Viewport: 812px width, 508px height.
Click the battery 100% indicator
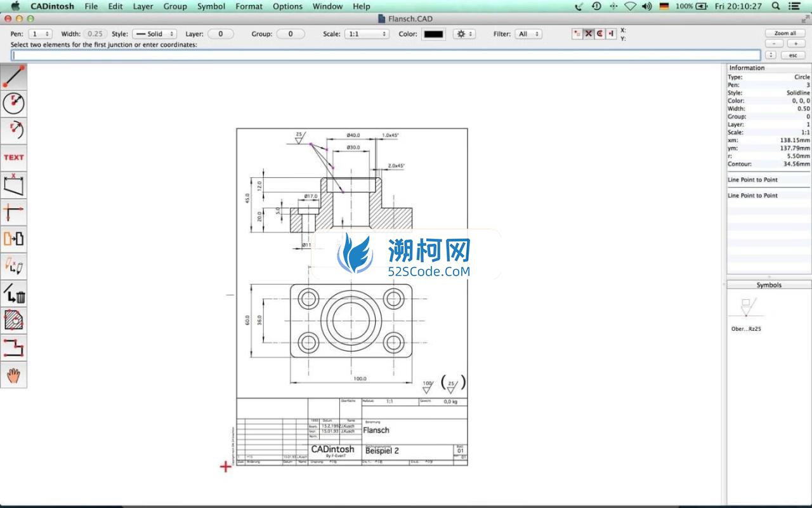[x=691, y=6]
